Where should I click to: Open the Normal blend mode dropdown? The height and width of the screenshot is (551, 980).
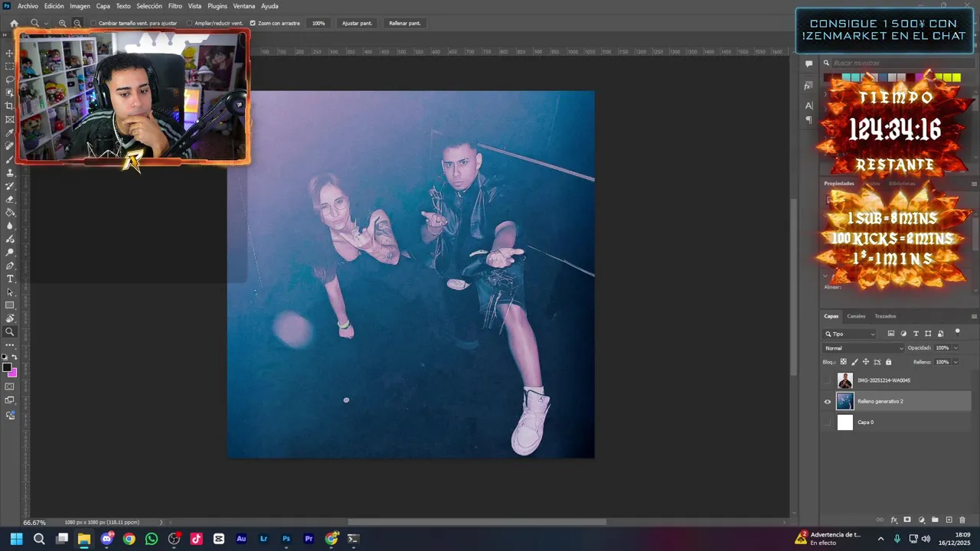click(x=864, y=348)
